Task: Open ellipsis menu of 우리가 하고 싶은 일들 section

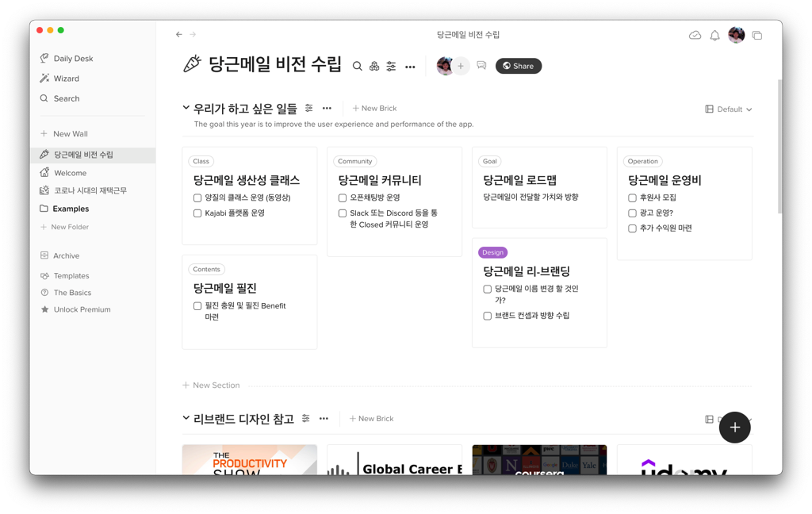Action: (x=327, y=109)
